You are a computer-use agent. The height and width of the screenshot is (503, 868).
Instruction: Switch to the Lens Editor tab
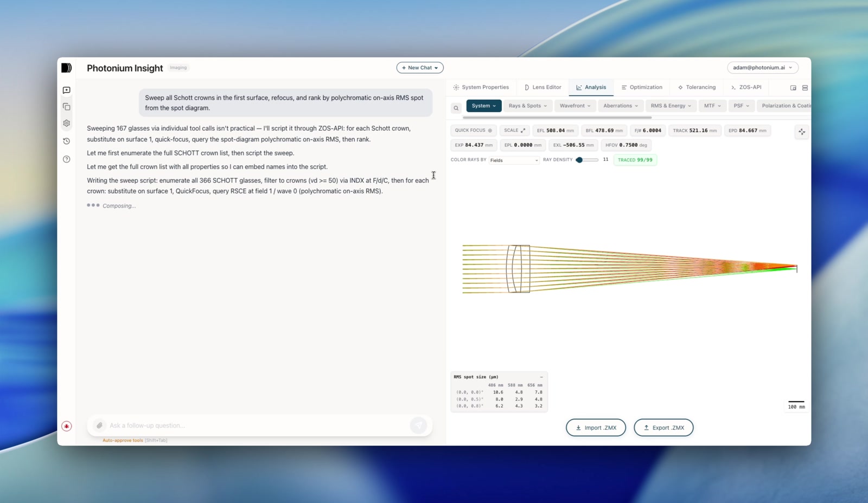(542, 87)
